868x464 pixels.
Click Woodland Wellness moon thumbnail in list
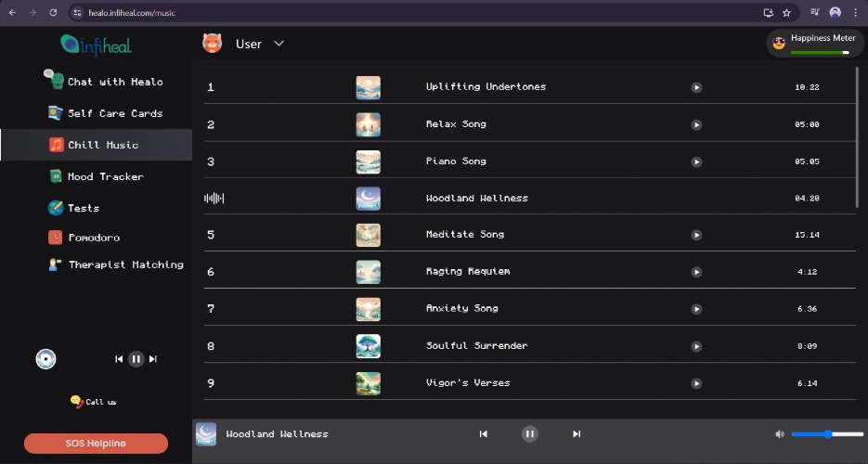click(x=369, y=199)
